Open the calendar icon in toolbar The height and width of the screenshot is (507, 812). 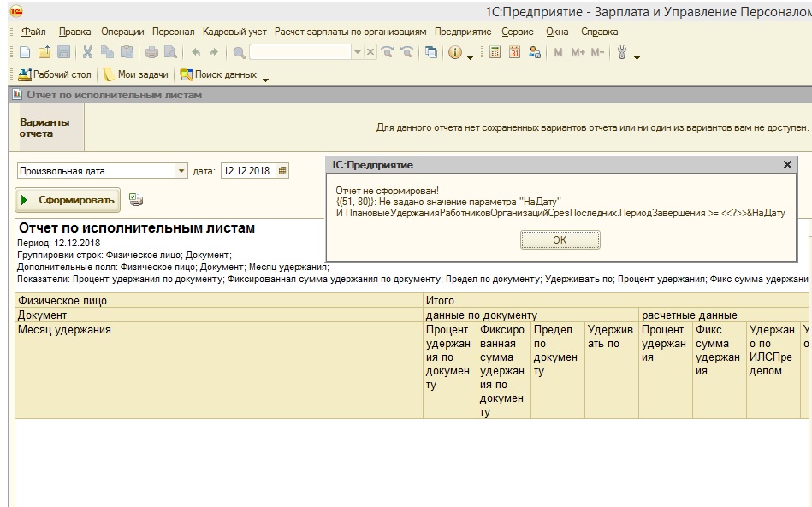[x=514, y=52]
